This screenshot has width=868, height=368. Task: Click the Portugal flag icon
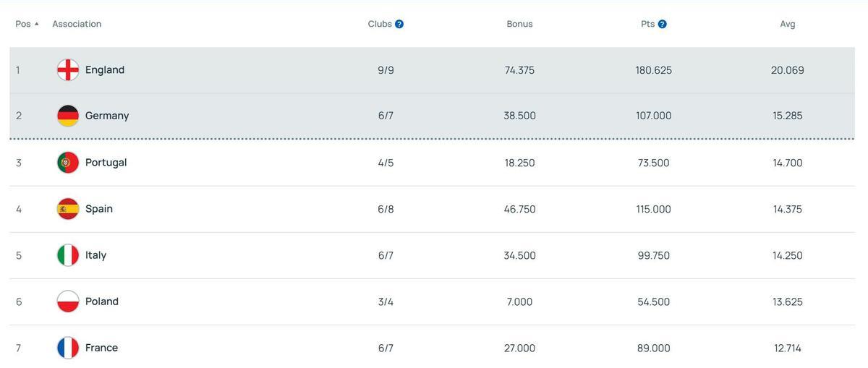coord(68,163)
